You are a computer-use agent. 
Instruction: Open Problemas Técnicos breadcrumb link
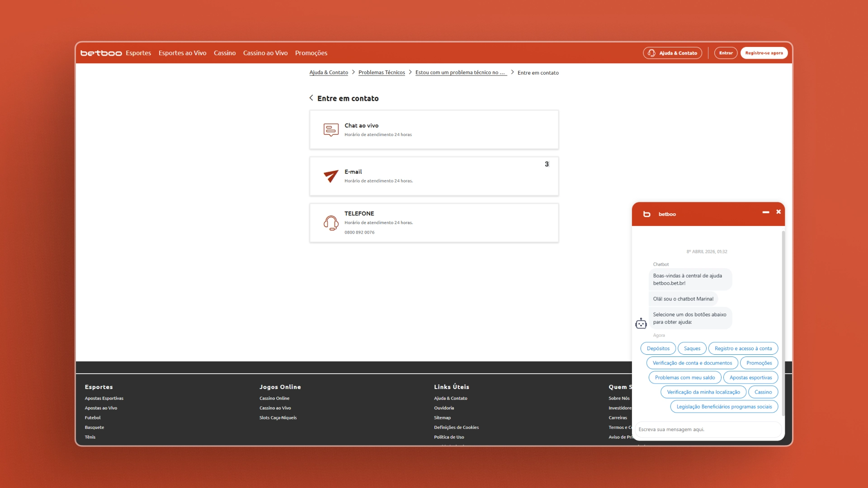(x=382, y=72)
